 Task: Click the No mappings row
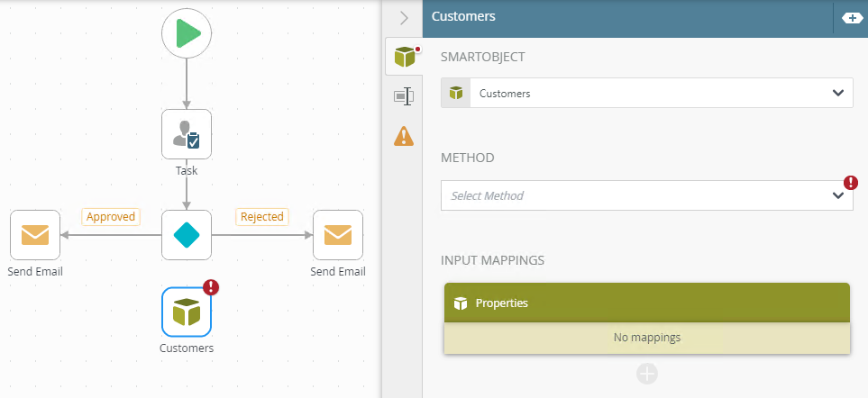pyautogui.click(x=647, y=338)
